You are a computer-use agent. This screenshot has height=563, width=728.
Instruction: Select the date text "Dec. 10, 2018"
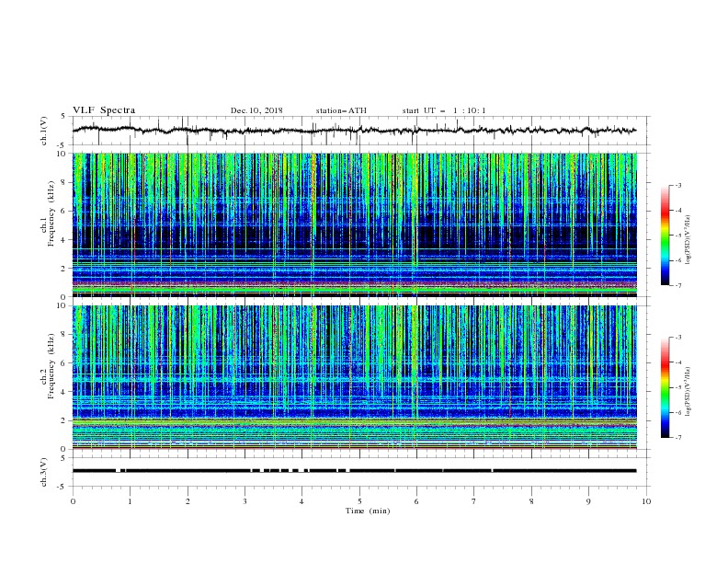pyautogui.click(x=256, y=110)
